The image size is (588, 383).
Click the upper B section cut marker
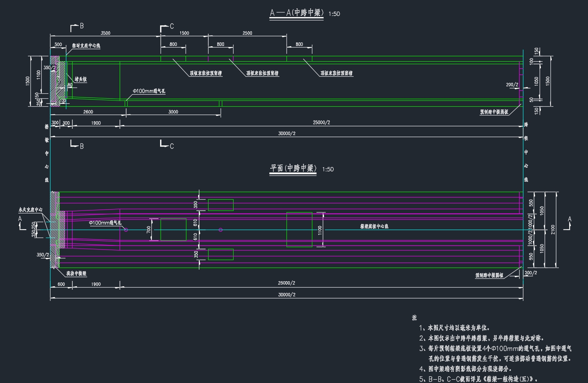(x=77, y=27)
